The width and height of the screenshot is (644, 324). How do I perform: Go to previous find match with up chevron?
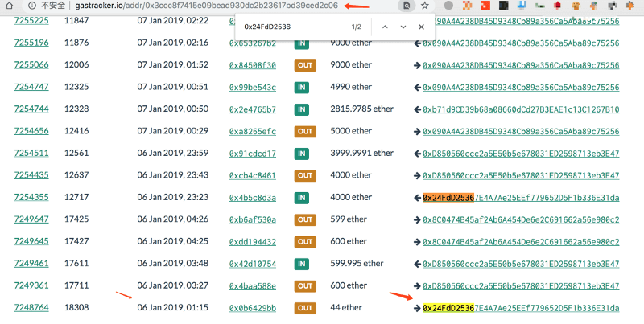point(385,27)
